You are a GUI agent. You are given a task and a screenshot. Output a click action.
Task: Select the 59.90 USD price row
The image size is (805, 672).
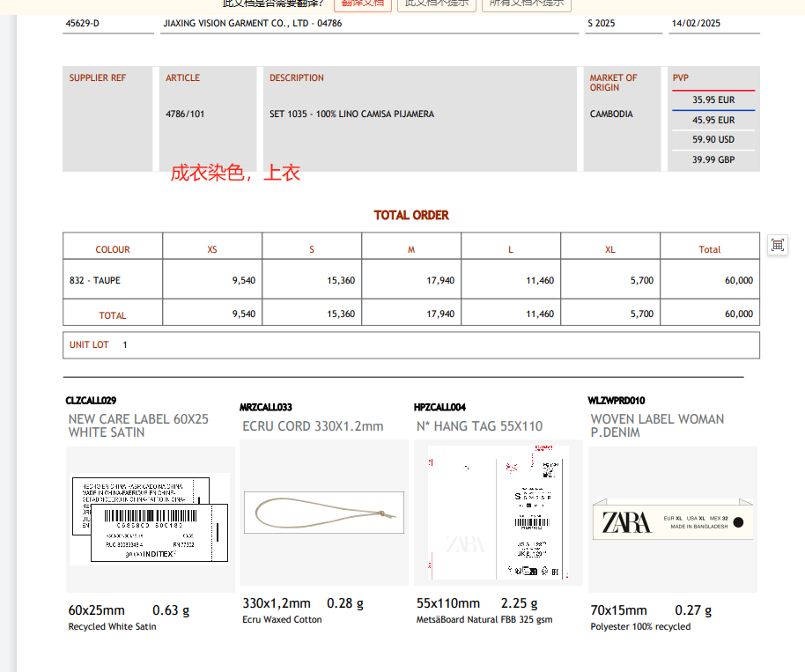pos(713,140)
